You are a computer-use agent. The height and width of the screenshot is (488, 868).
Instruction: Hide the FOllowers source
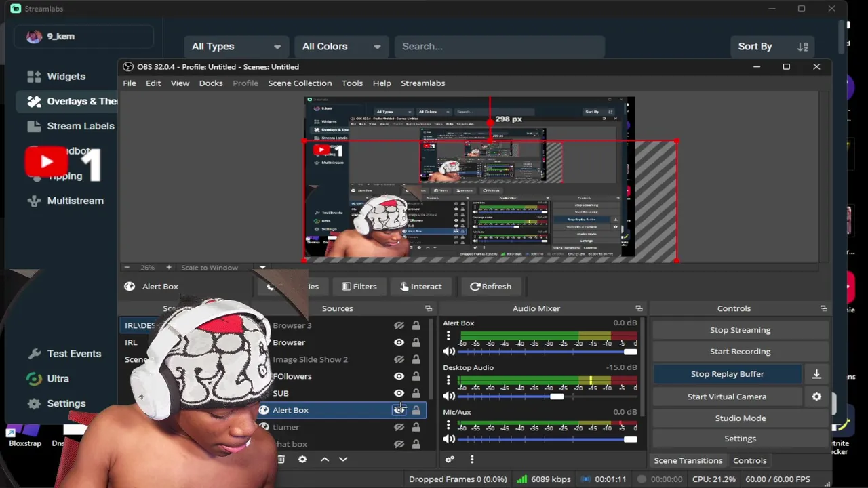[399, 377]
